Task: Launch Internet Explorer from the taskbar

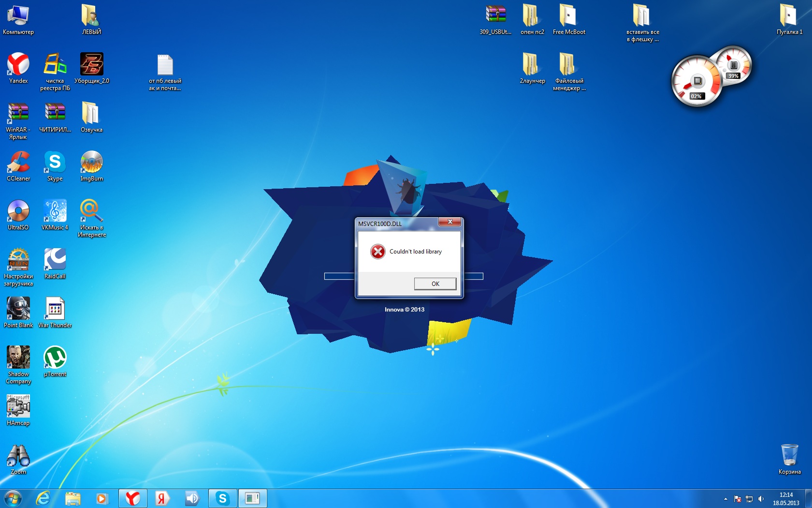Action: [43, 498]
